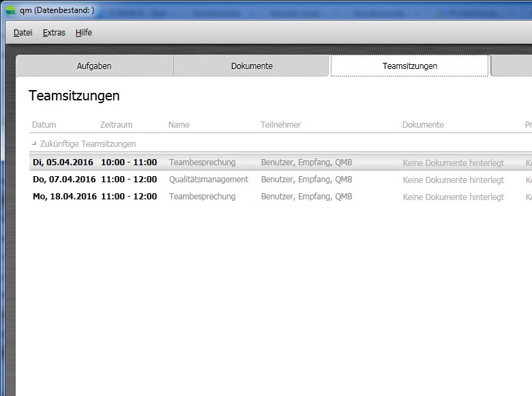Collapse the Zukünftige Teamsitzungen group
Screen dimensions: 532x396
click(x=35, y=144)
